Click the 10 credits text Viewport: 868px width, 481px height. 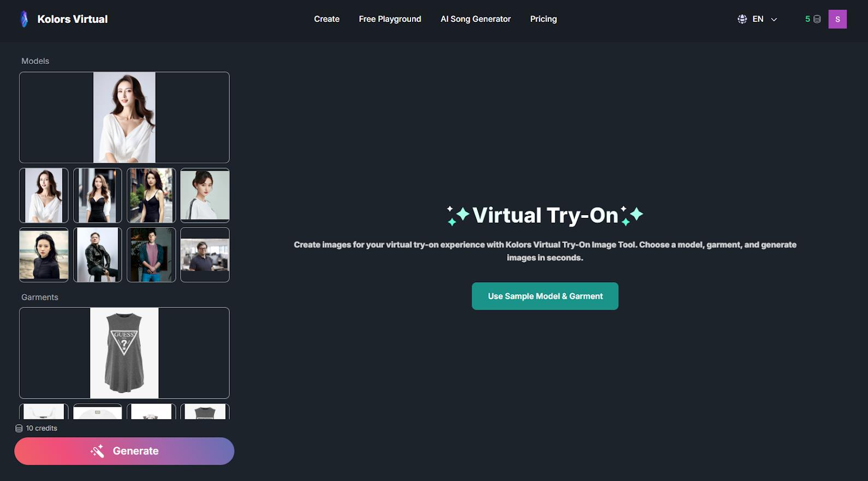point(41,429)
